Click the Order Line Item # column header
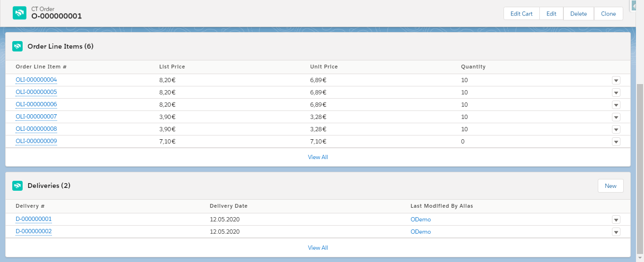Viewport: 644px width, 262px height. click(41, 67)
